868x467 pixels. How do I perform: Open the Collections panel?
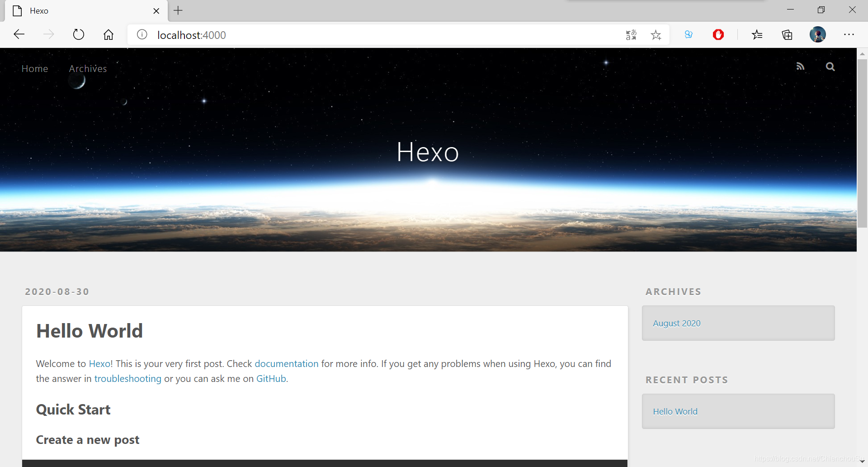(787, 34)
